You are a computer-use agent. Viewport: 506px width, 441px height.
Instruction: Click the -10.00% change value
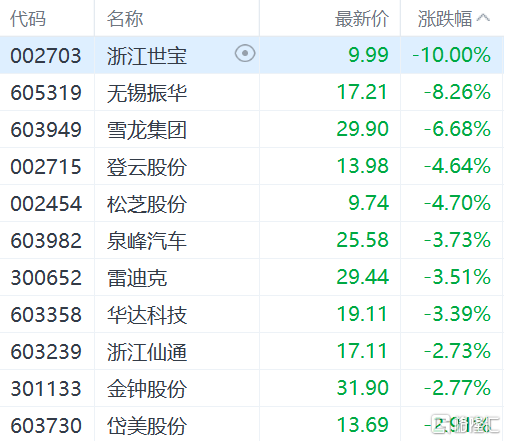coord(451,55)
